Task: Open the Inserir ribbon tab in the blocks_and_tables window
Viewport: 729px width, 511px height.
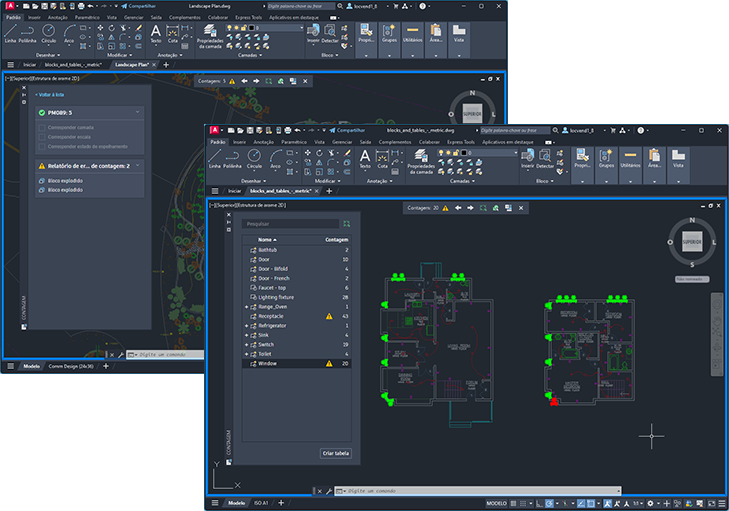Action: (x=239, y=142)
